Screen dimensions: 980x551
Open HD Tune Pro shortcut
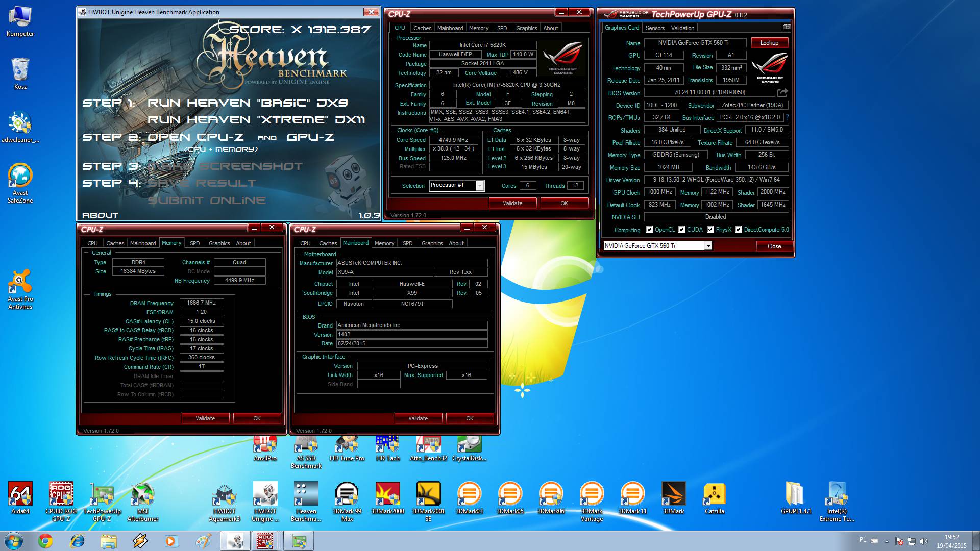[x=347, y=449]
